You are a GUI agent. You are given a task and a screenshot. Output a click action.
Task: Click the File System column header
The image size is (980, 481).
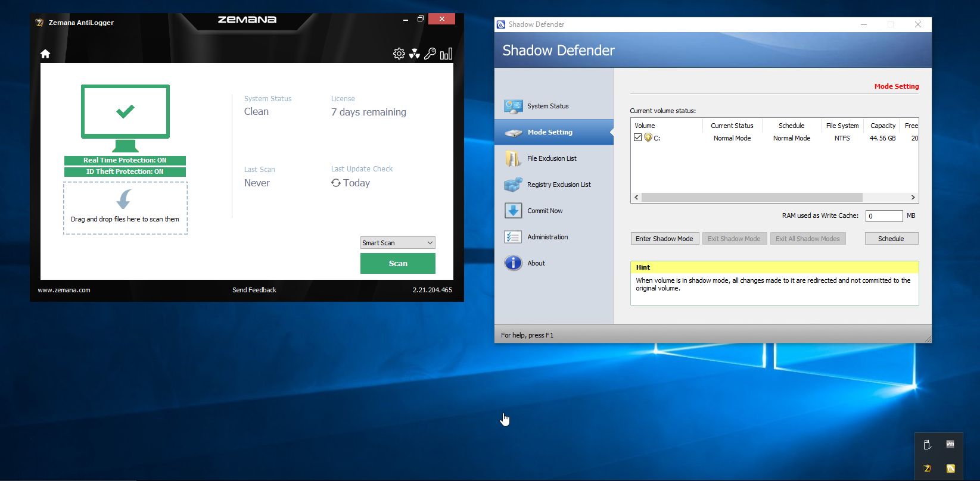coord(842,126)
